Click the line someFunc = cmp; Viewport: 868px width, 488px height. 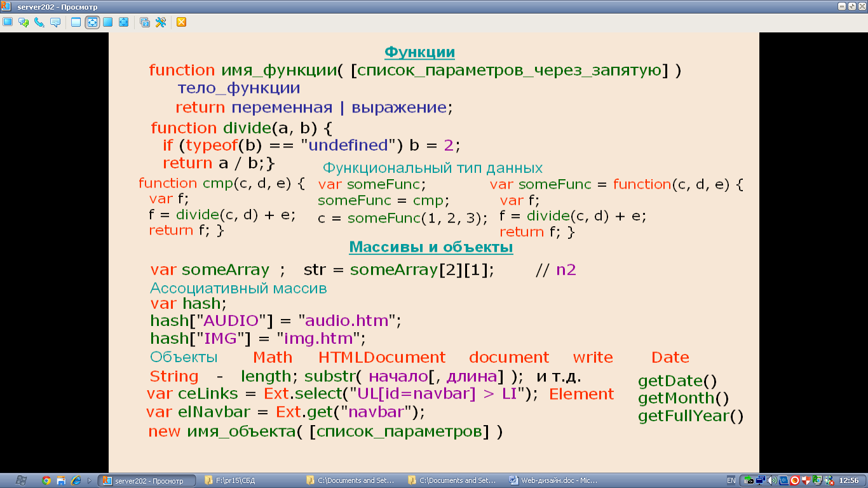coord(384,201)
